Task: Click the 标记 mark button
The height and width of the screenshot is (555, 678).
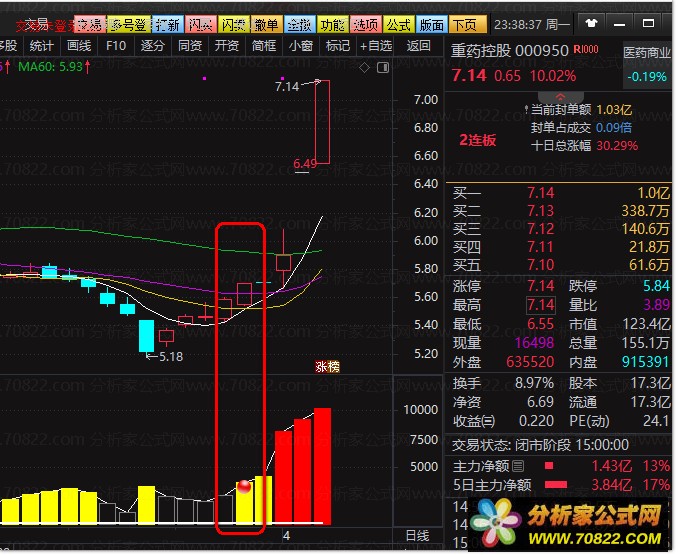Action: [338, 45]
